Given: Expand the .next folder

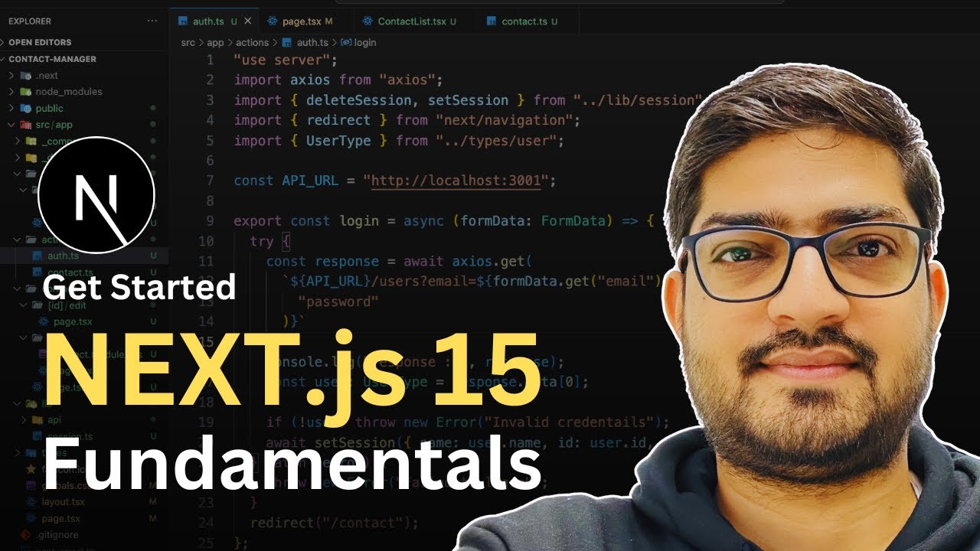Looking at the screenshot, I should (46, 76).
